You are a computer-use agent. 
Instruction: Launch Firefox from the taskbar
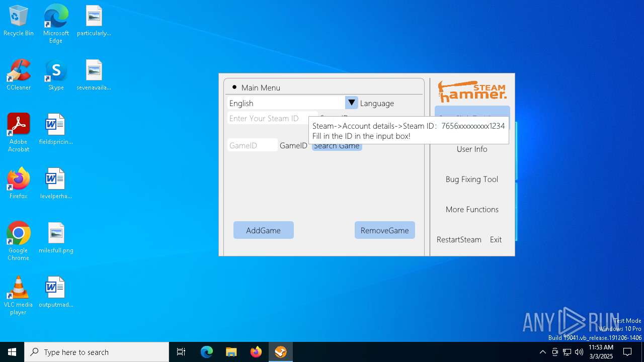click(256, 352)
